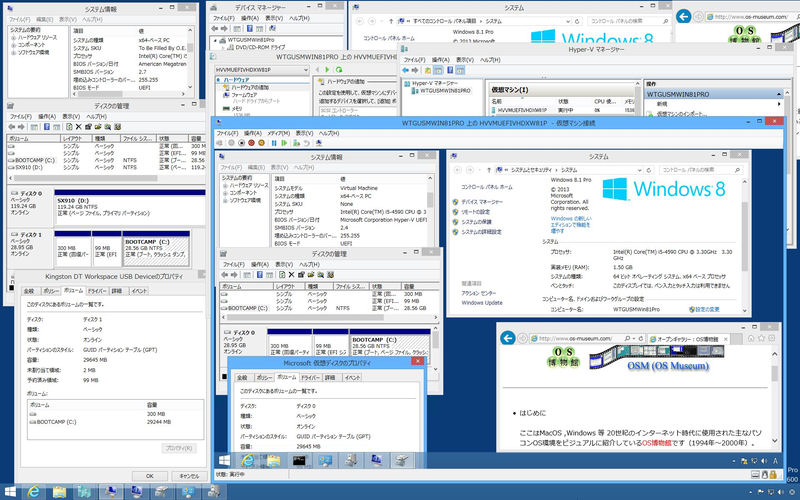This screenshot has height=500, width=800.
Task: Click OSM (OS Museum) heading link
Action: coord(668,366)
